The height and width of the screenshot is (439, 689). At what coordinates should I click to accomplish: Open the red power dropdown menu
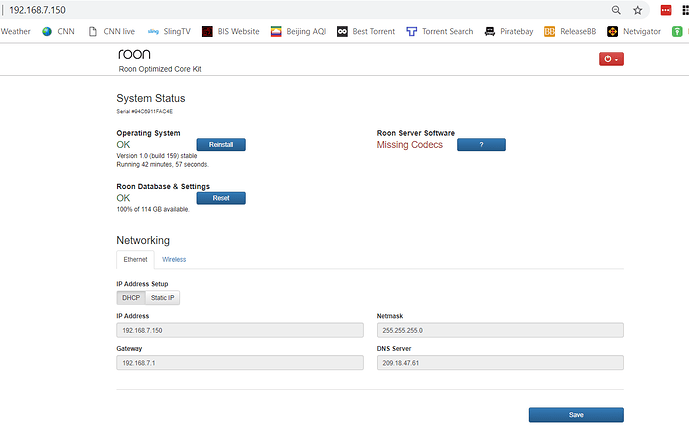[611, 59]
